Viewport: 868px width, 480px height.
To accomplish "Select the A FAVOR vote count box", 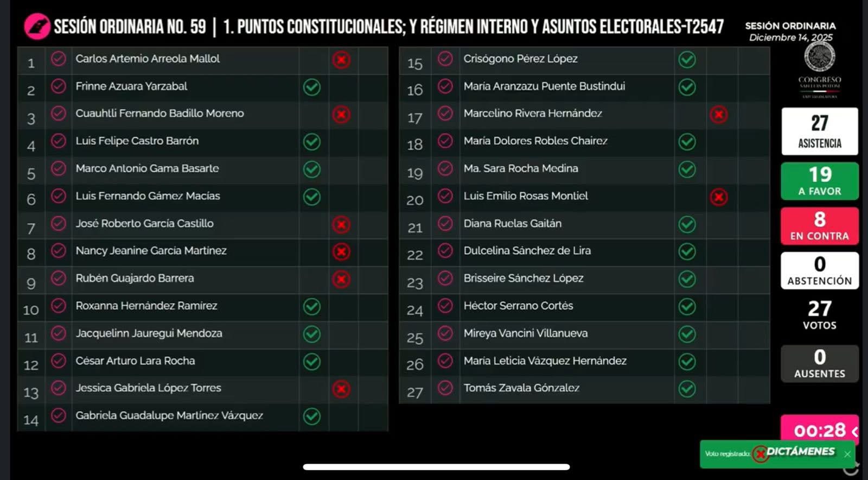I will point(820,181).
